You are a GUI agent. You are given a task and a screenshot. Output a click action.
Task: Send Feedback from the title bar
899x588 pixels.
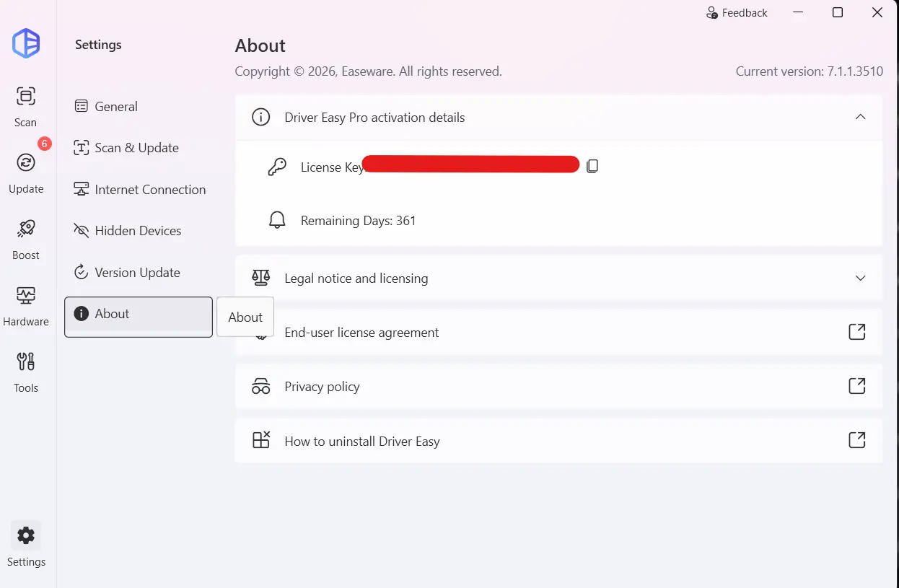pos(736,13)
